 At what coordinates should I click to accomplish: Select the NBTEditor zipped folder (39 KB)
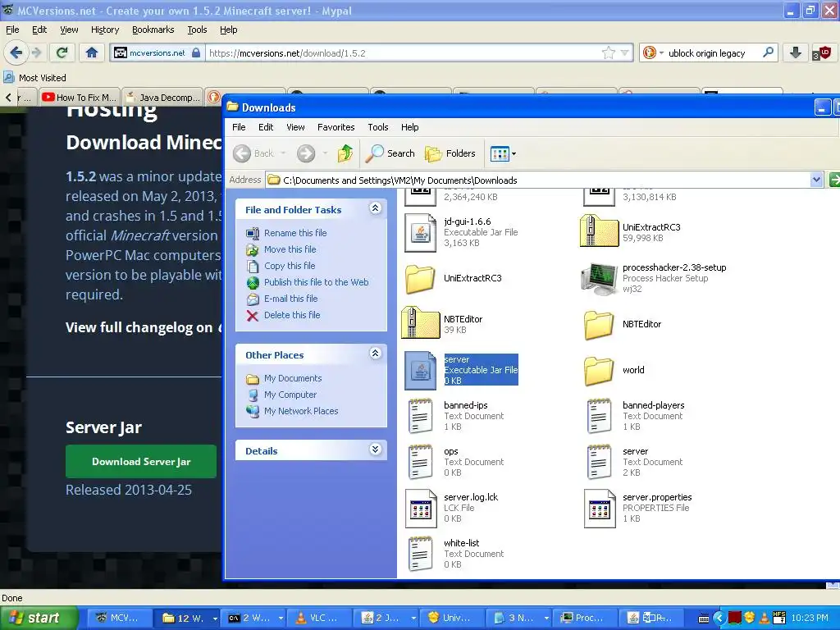click(x=420, y=323)
